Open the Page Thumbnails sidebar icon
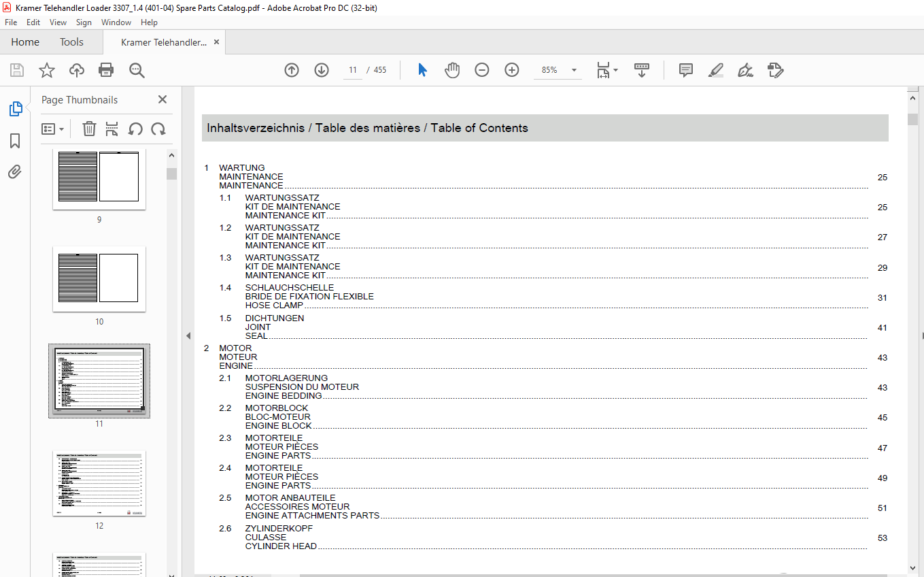This screenshot has height=577, width=924. coord(15,109)
